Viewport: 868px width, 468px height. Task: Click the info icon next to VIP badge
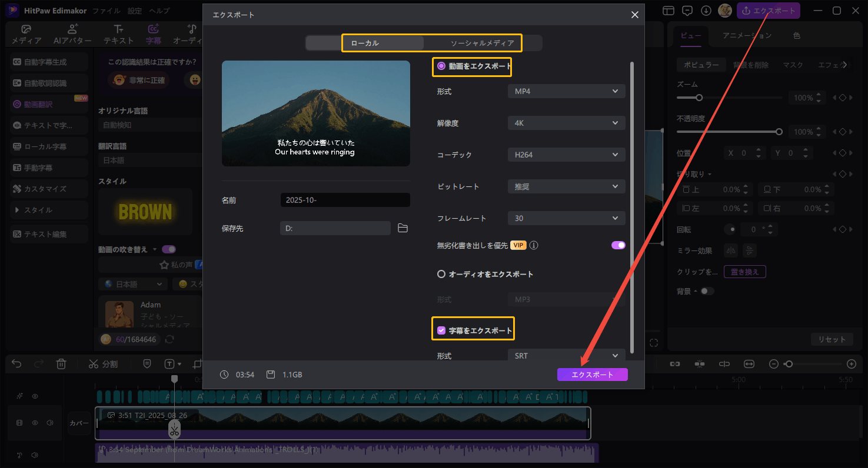(534, 245)
